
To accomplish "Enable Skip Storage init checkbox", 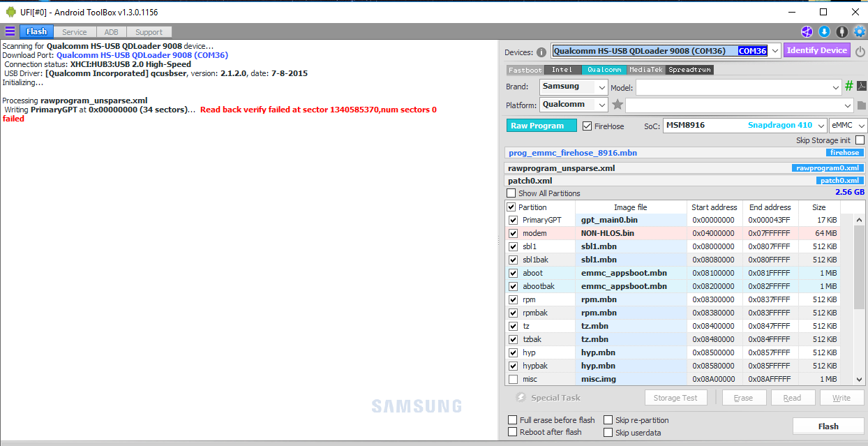I will [x=860, y=140].
